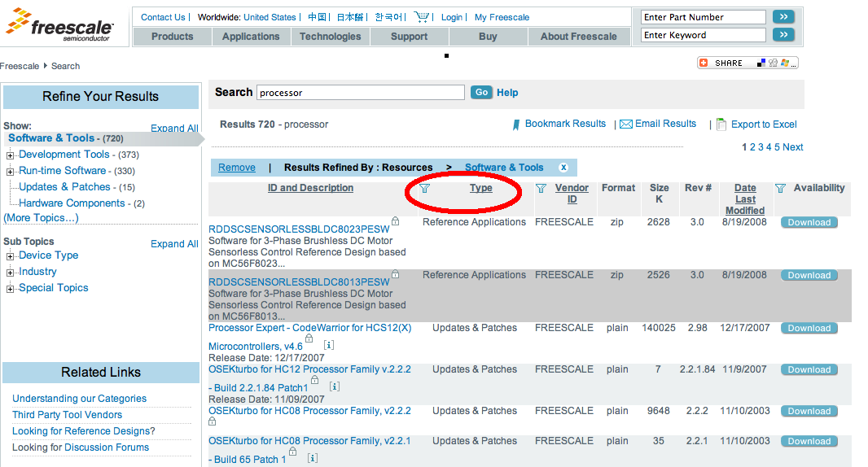
Task: Open the shopping cart icon
Action: click(x=422, y=17)
